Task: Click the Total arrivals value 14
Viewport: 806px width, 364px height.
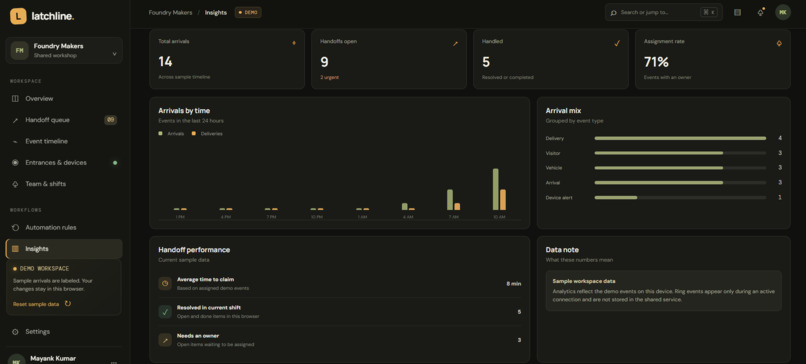Action: click(x=166, y=62)
